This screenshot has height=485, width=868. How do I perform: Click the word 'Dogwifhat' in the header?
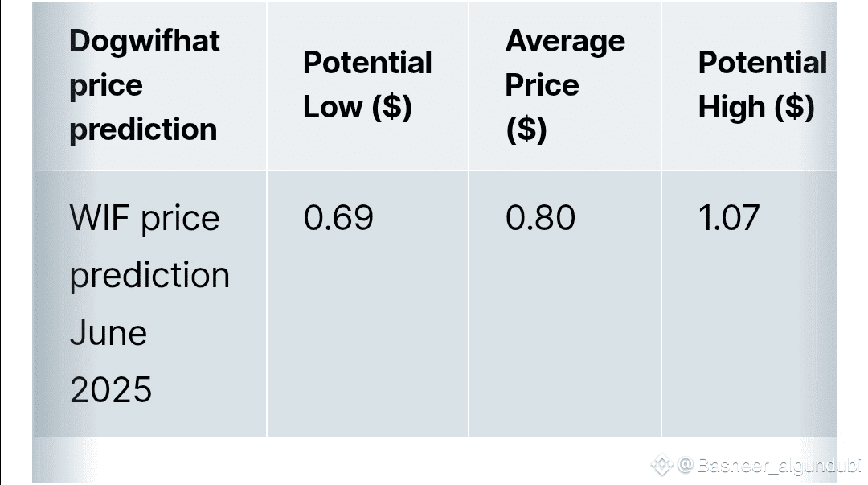click(x=145, y=40)
